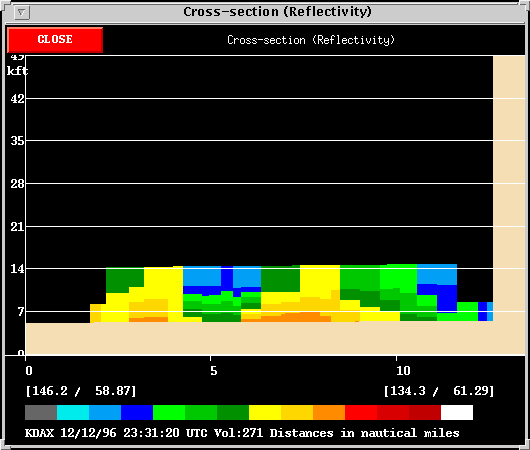Click the 10 nautical mile axis tick

pyautogui.click(x=403, y=371)
